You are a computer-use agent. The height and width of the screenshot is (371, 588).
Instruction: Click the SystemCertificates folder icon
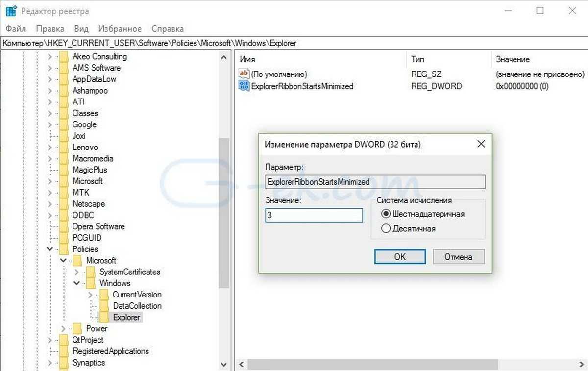coord(91,272)
